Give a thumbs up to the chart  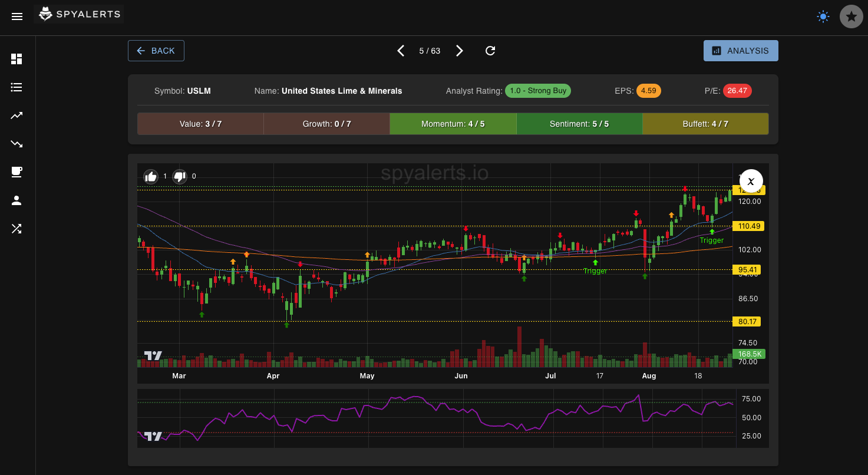click(x=151, y=176)
